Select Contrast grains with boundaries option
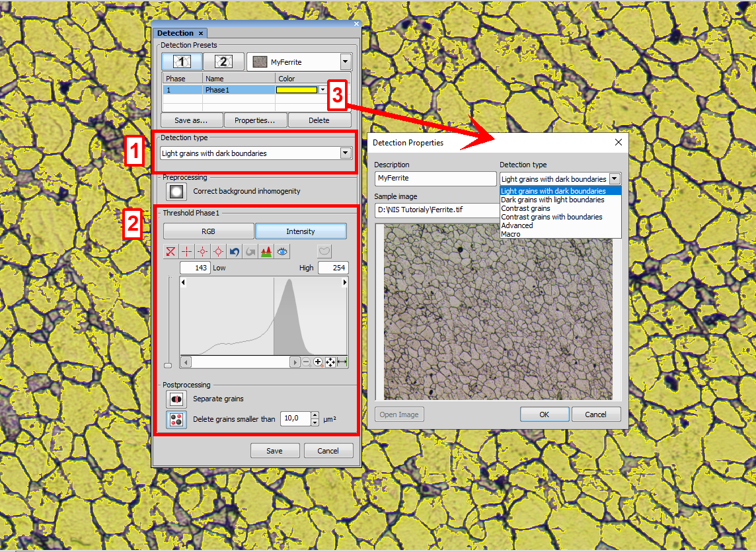 pos(551,217)
